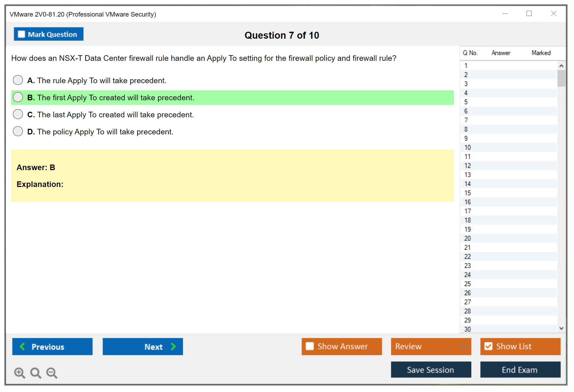Click the green right arrow on Next
The width and height of the screenshot is (574, 392).
click(x=173, y=347)
